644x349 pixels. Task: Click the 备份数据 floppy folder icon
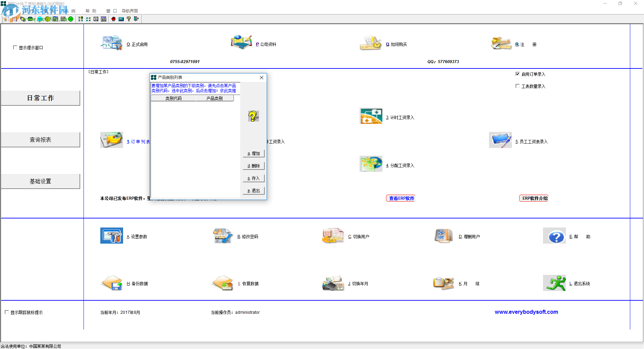click(111, 283)
